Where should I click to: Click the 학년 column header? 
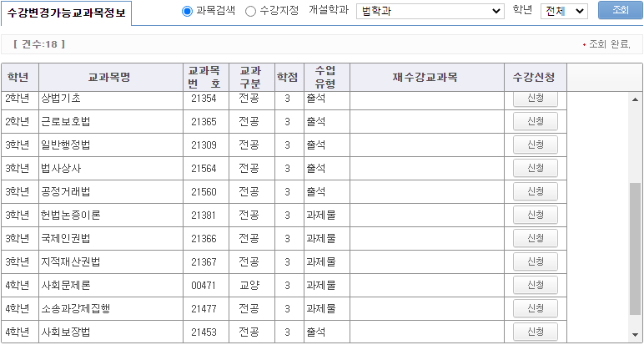pyautogui.click(x=20, y=78)
